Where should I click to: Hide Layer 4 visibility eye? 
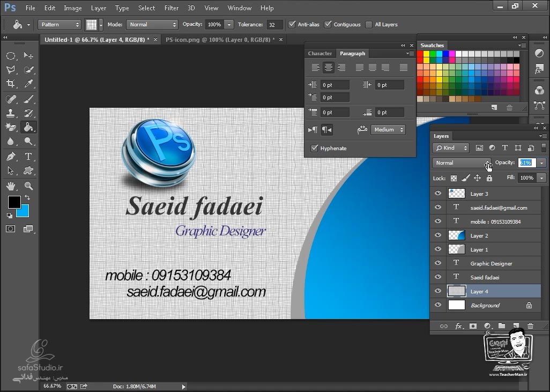(x=438, y=291)
